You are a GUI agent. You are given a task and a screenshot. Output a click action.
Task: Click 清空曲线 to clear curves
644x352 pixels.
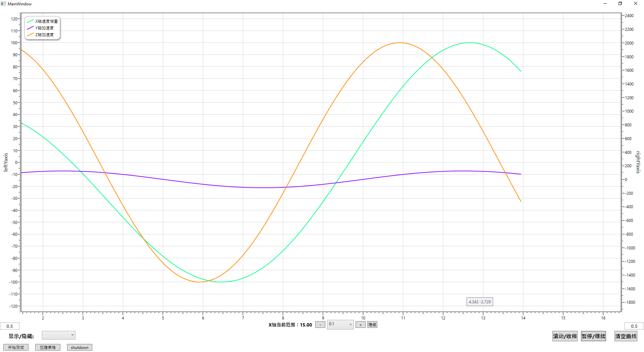pyautogui.click(x=625, y=336)
